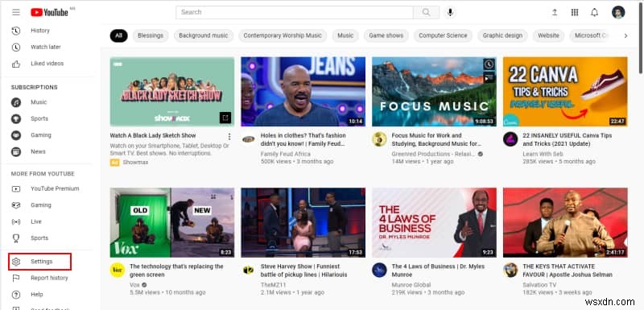
Task: Open title 'Focus Music for Work and Studying'
Action: click(436, 139)
